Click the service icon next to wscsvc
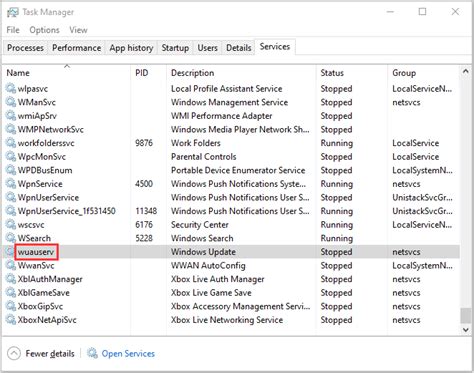This screenshot has width=474, height=373. pos(11,225)
